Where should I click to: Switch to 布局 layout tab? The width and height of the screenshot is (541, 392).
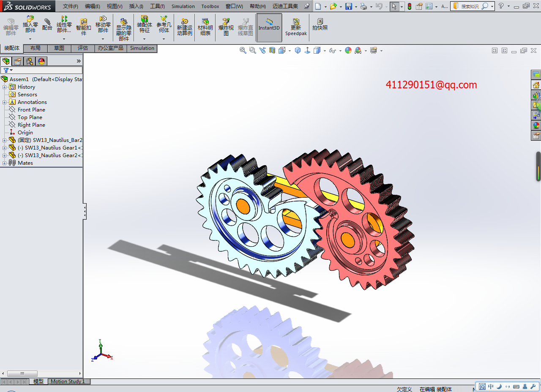click(x=36, y=48)
